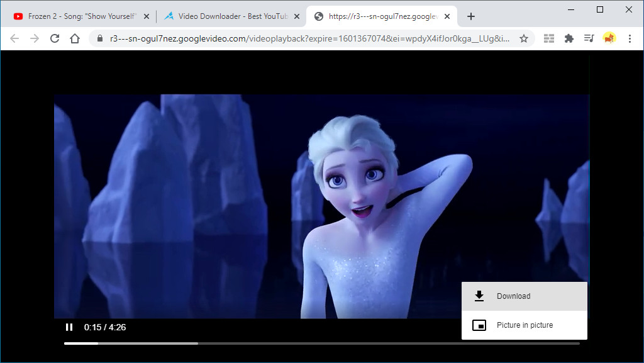Image resolution: width=644 pixels, height=363 pixels.
Task: Bookmark this page with the star icon
Action: coord(524,38)
